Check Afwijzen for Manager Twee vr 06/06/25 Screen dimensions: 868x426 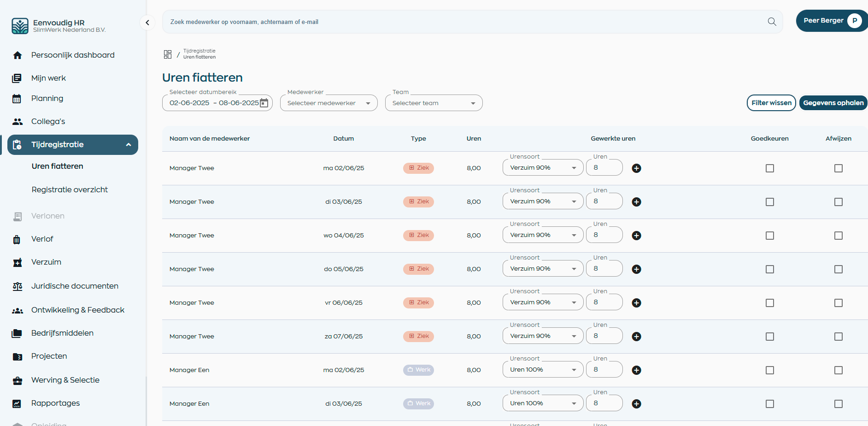[x=839, y=303]
